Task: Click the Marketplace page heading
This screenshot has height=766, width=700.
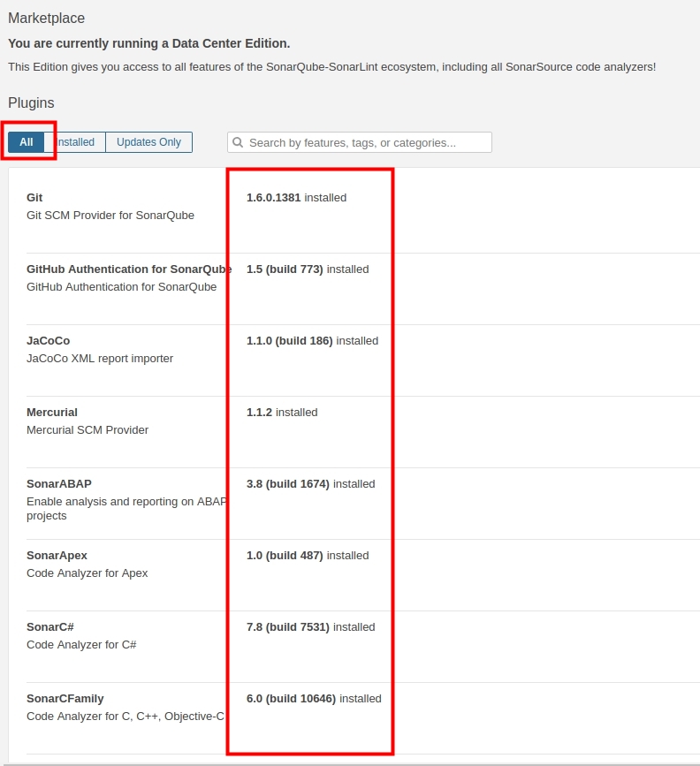Action: pyautogui.click(x=47, y=18)
